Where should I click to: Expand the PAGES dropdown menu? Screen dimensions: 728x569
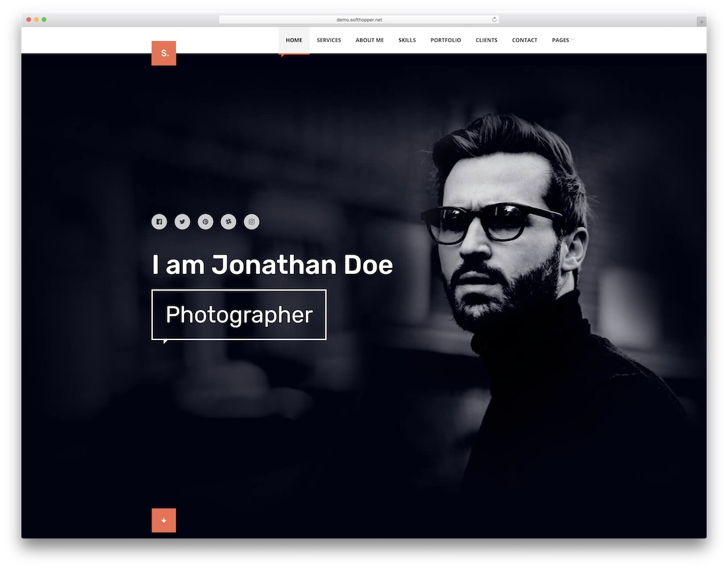pos(563,40)
